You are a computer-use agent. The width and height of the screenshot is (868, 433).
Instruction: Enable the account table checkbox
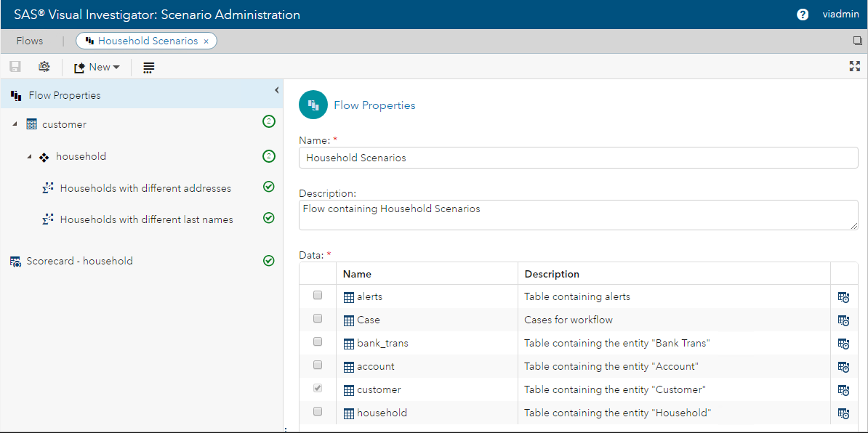pyautogui.click(x=318, y=365)
